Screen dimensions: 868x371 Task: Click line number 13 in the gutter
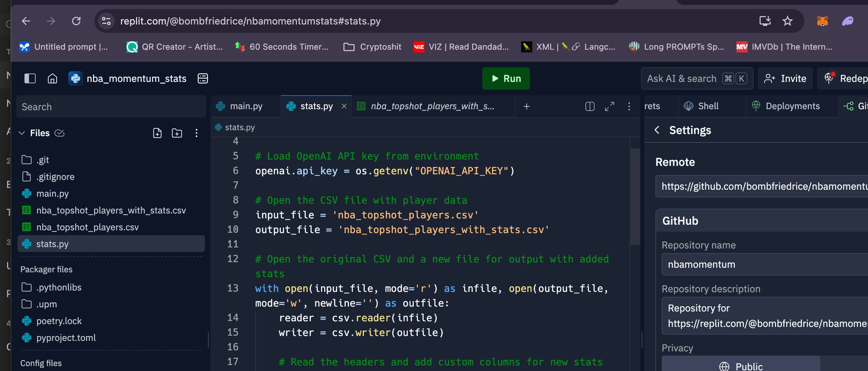(233, 288)
